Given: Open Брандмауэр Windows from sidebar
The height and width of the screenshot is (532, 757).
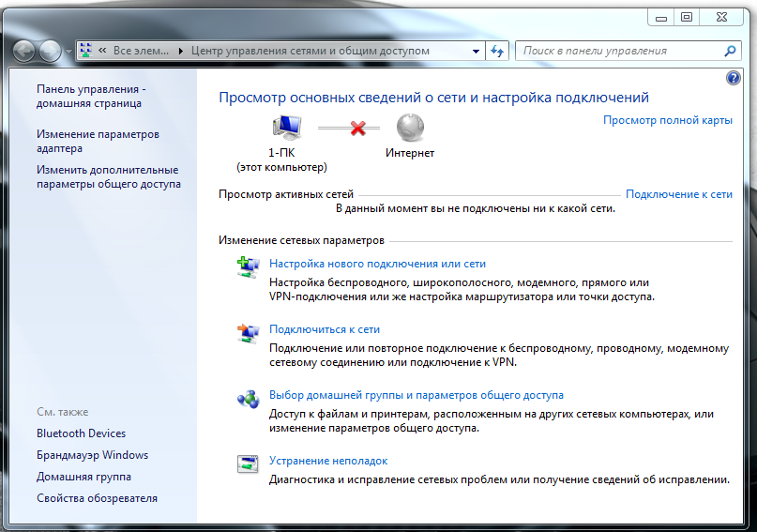Looking at the screenshot, I should (92, 455).
